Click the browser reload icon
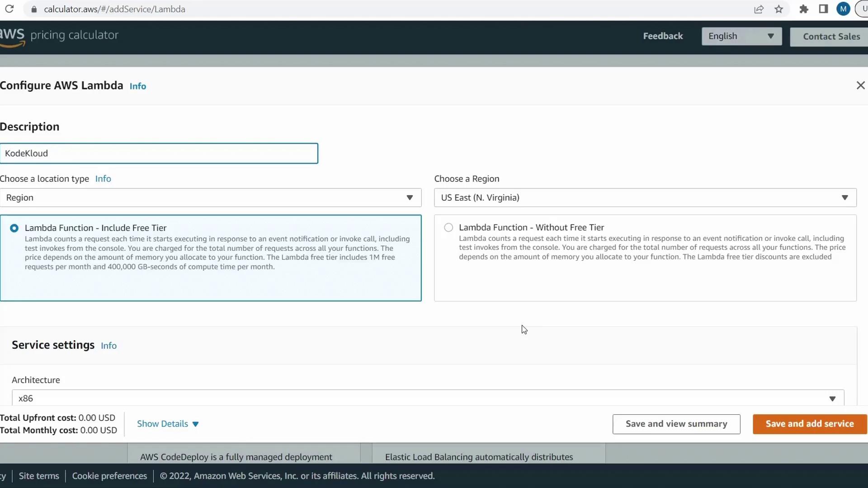868x488 pixels. [9, 9]
